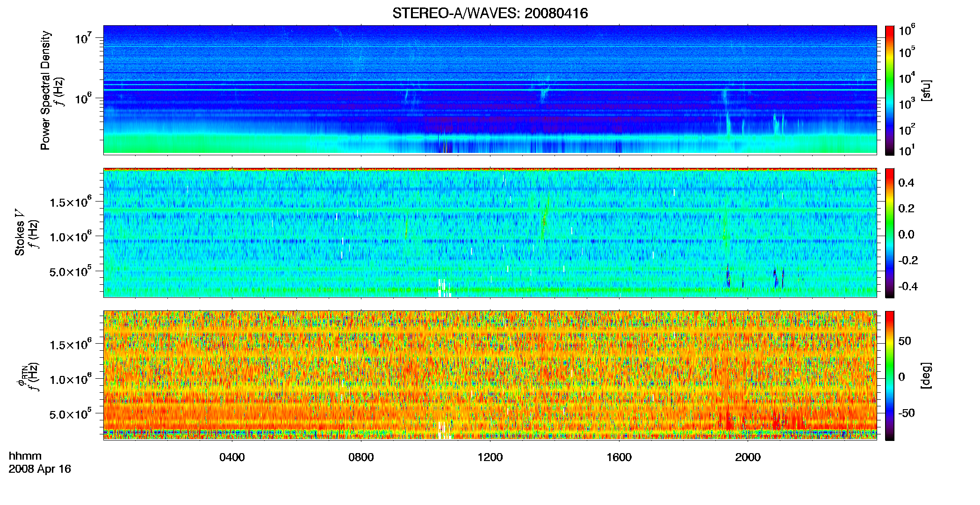Screen dimensions: 980x505
Task: Click the 10^1 colorbar label
Action: pos(907,151)
